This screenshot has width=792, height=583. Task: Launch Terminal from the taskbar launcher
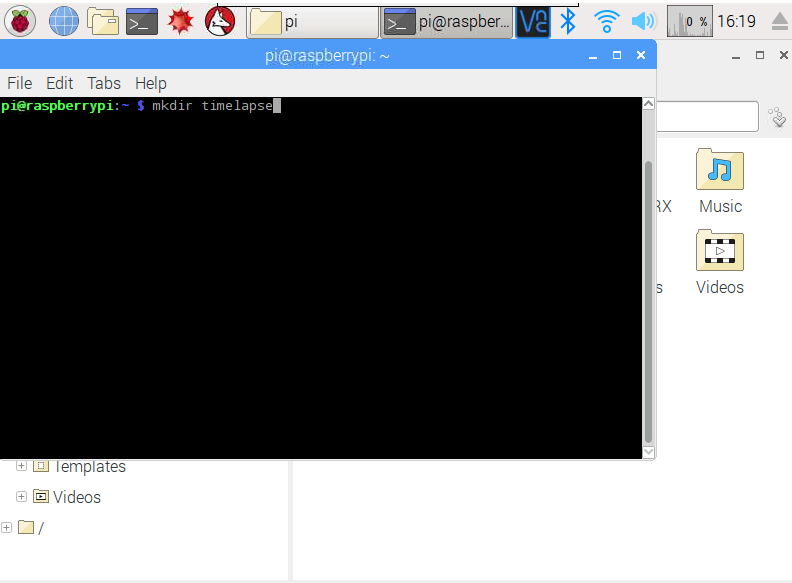point(142,20)
